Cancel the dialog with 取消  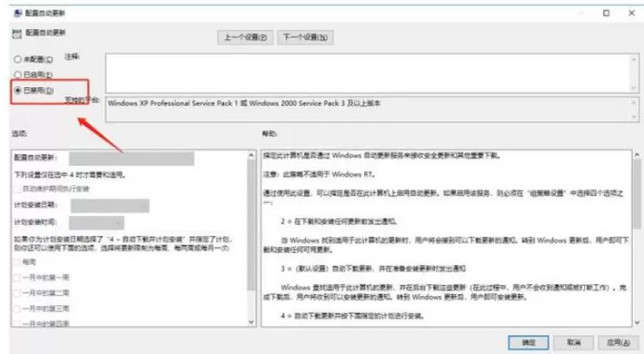coord(574,342)
